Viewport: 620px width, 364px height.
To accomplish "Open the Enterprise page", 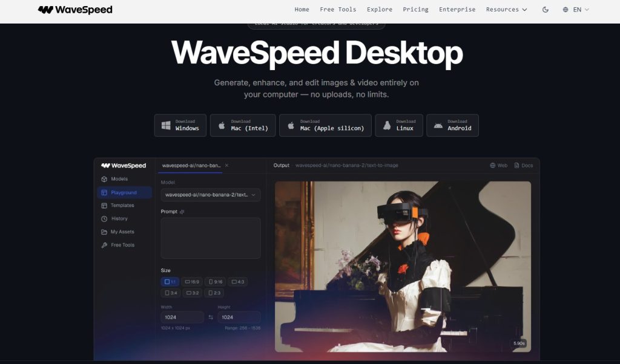I will [x=457, y=10].
